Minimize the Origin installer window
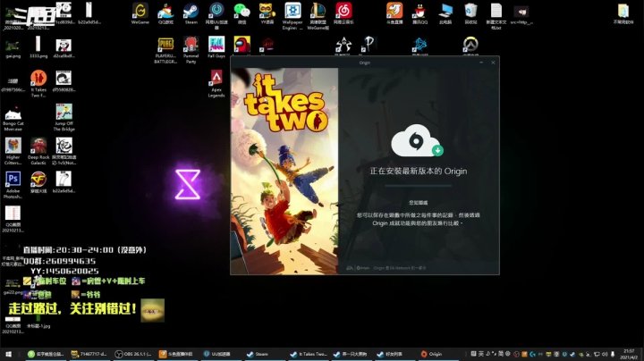 481,63
